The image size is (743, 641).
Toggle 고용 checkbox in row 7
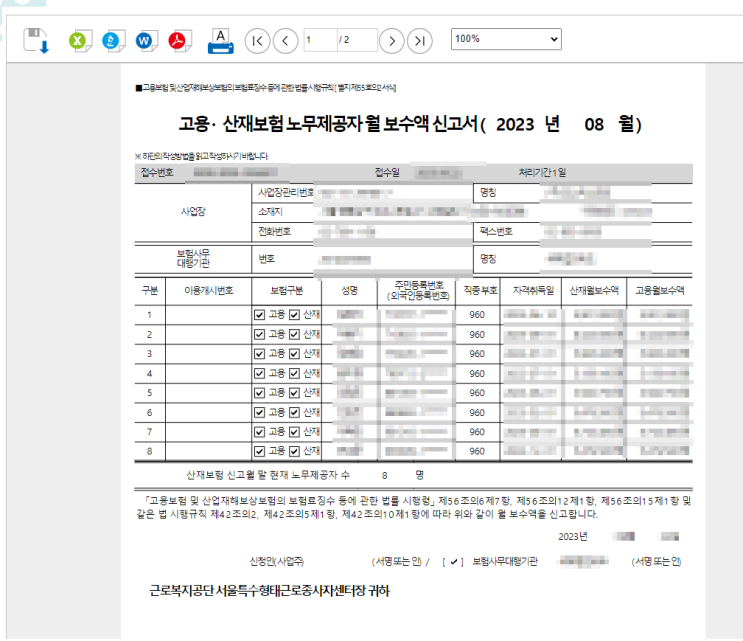click(259, 432)
